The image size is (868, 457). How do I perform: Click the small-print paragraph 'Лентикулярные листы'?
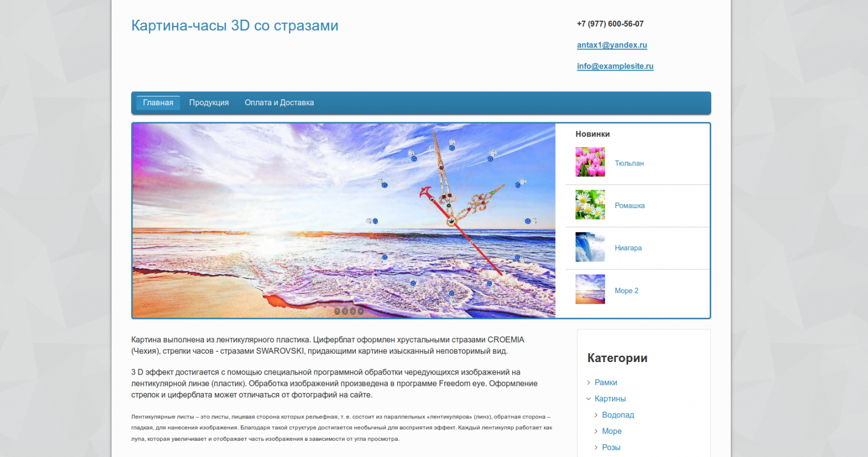(342, 428)
